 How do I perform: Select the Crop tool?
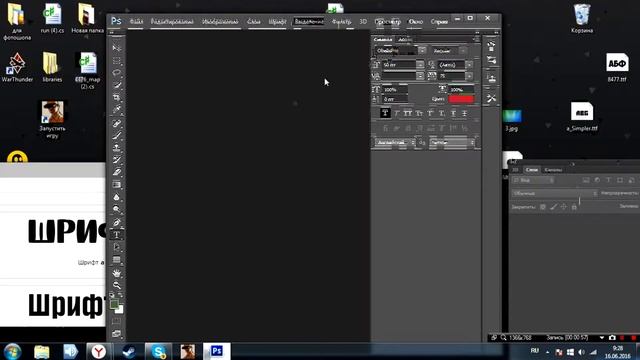pyautogui.click(x=117, y=98)
